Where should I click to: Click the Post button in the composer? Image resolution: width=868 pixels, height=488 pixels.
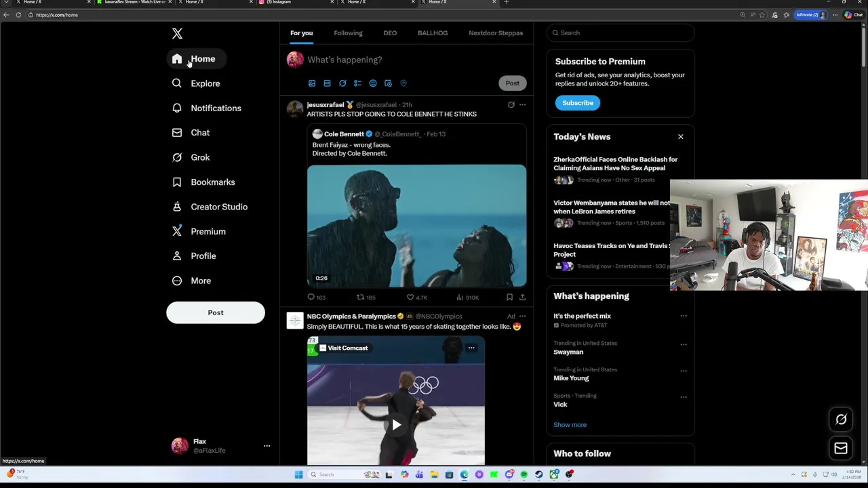click(512, 83)
